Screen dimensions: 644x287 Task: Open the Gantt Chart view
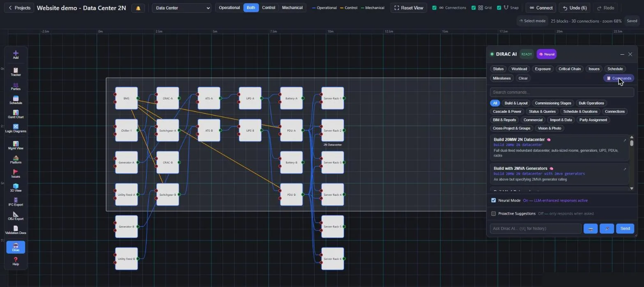pos(16,114)
